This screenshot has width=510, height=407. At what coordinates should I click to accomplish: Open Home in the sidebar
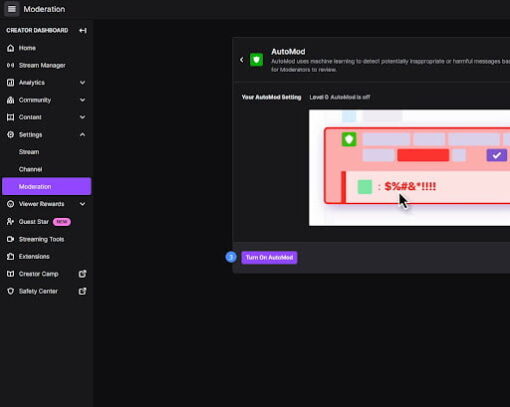click(x=46, y=48)
